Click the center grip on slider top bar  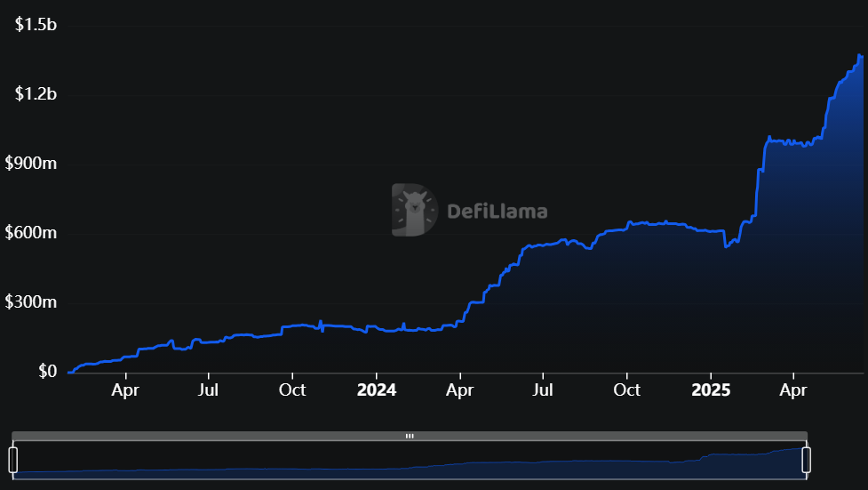tap(410, 436)
